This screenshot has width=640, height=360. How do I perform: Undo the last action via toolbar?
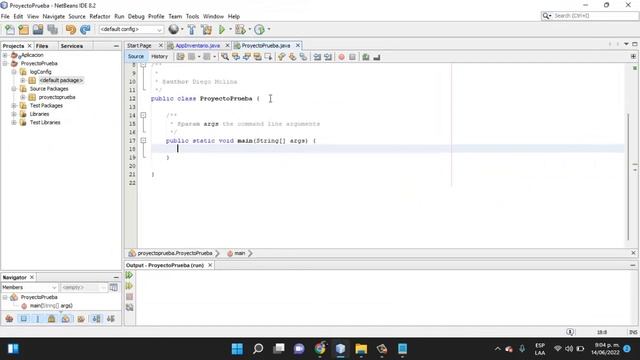[x=71, y=29]
